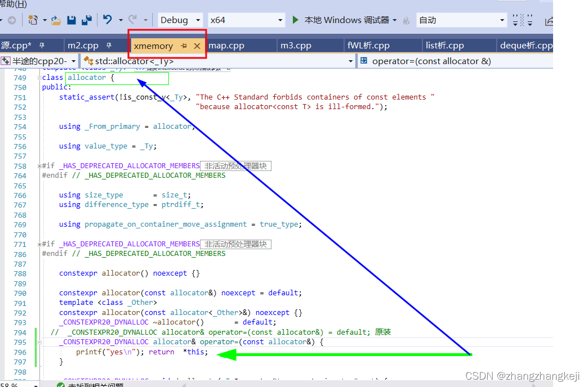Screen dimensions: 588x387
Task: Click the hot reload flame icon
Action: coord(407,20)
